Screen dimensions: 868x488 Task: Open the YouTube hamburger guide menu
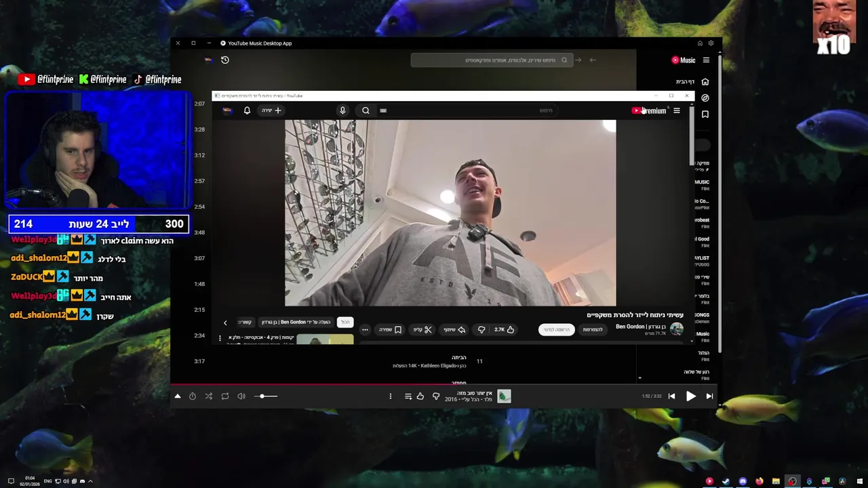click(x=676, y=110)
